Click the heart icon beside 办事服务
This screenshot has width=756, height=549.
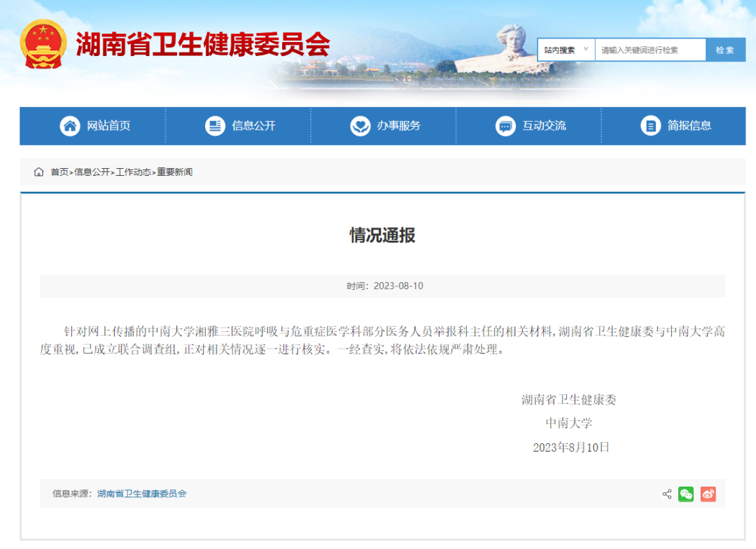[359, 126]
